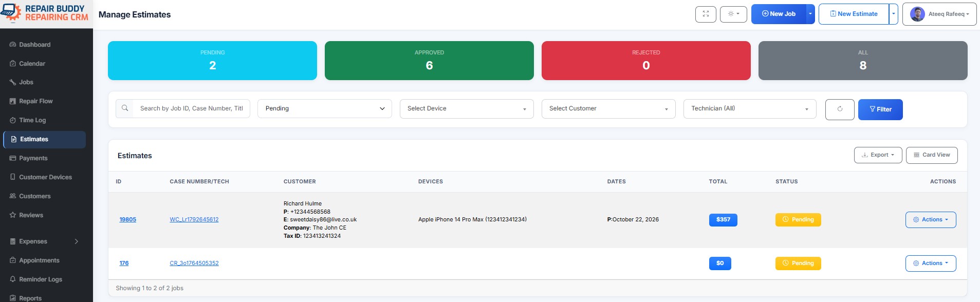Click the All estimates summary card
Image resolution: width=980 pixels, height=302 pixels.
tap(863, 61)
